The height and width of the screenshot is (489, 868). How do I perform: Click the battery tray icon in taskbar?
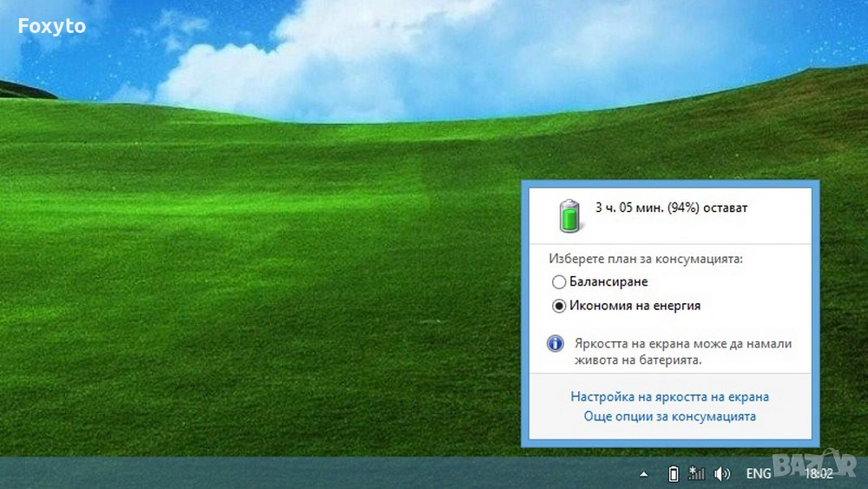(x=674, y=473)
